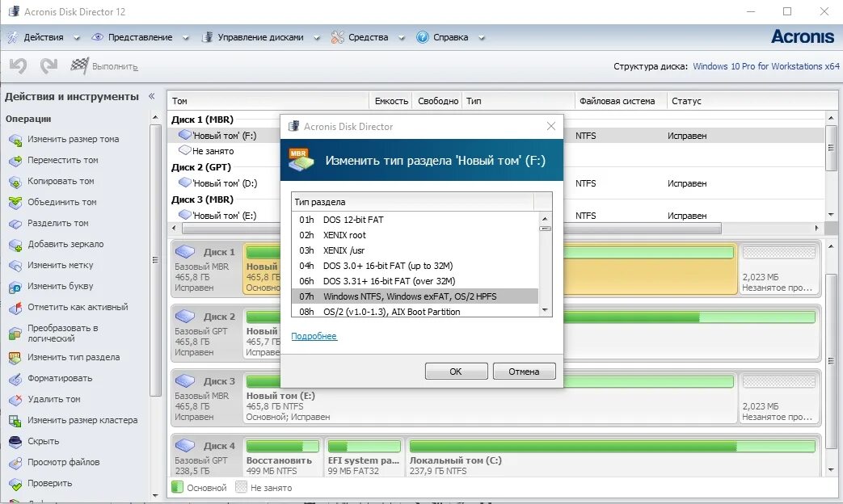Click the partition type list scroll down arrow
Viewport: 843px width, 504px height.
pos(545,310)
